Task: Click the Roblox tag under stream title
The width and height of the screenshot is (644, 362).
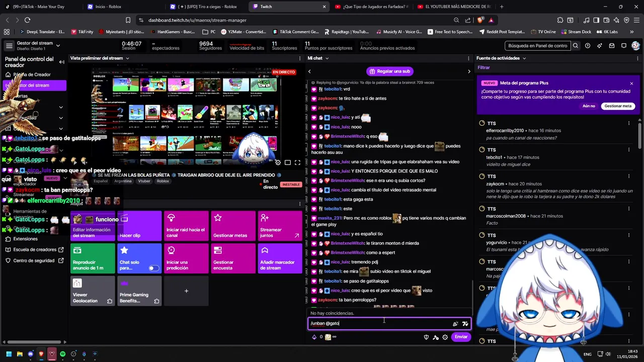Action: 163,181
